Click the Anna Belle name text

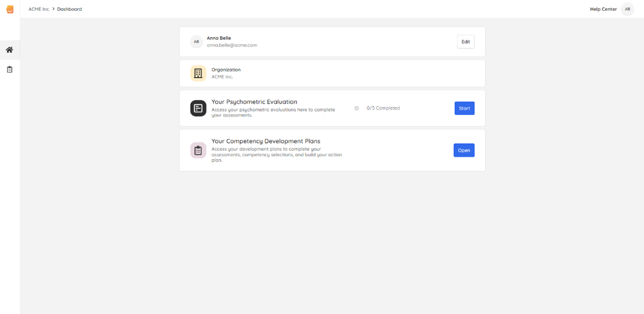click(x=219, y=38)
